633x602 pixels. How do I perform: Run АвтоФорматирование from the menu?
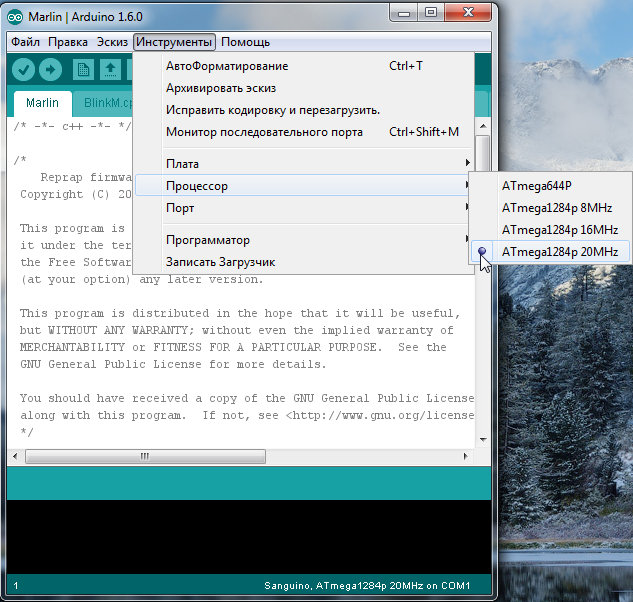(x=226, y=66)
